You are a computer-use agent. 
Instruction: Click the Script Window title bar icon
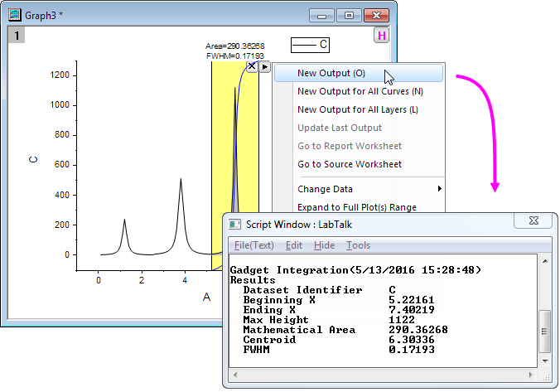coord(235,224)
